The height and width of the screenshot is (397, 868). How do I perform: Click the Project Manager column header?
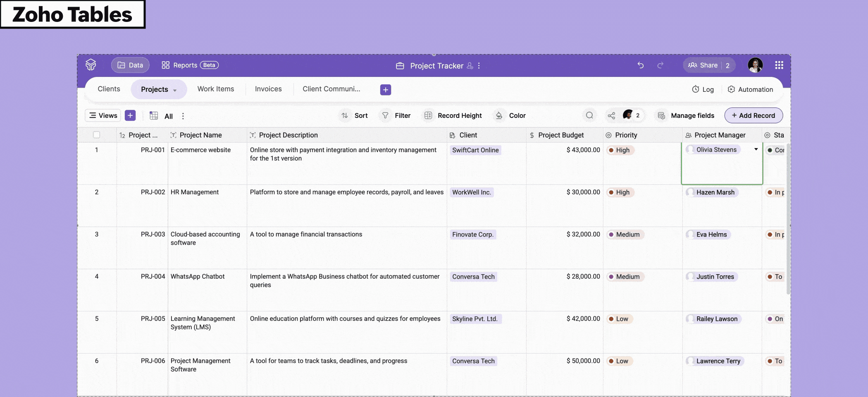[x=722, y=135]
